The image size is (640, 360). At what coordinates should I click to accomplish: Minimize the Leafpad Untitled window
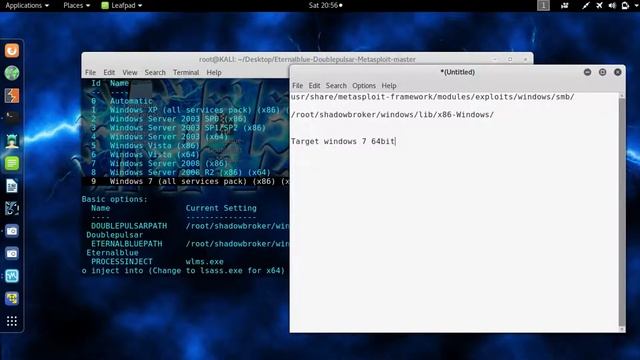[587, 72]
